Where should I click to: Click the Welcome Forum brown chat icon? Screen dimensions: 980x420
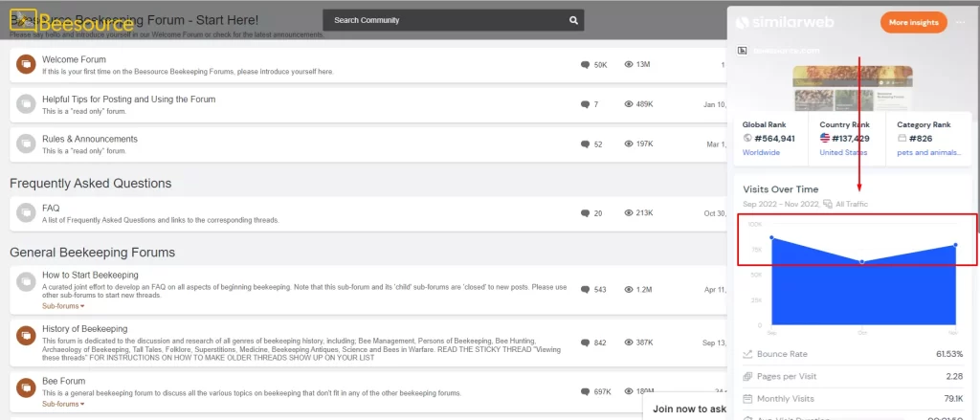pos(26,64)
